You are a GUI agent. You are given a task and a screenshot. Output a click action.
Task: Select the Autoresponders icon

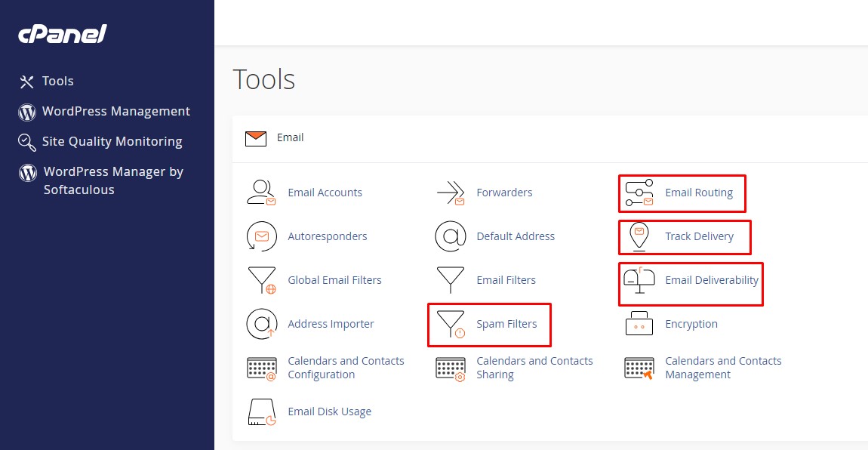[x=261, y=236]
